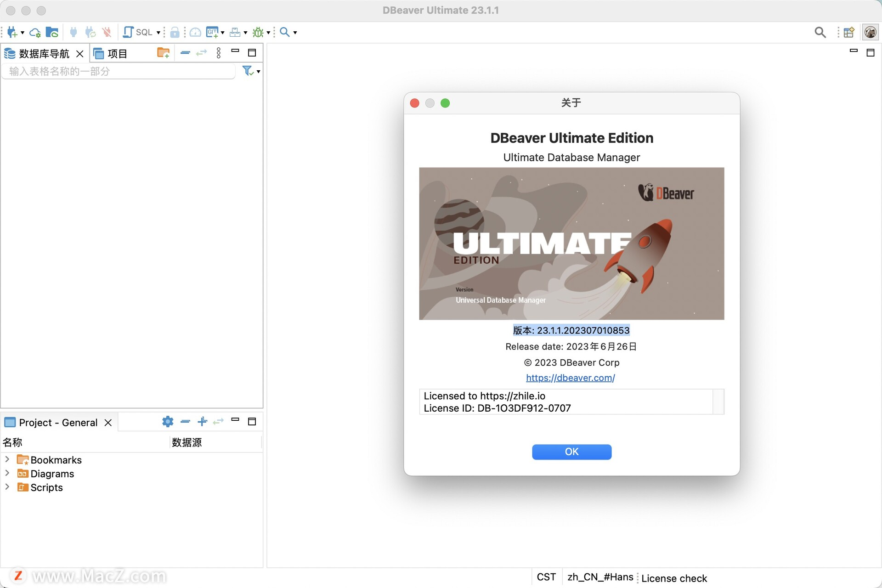Click the new folder icon in navigator
This screenshot has height=588, width=882.
click(164, 53)
